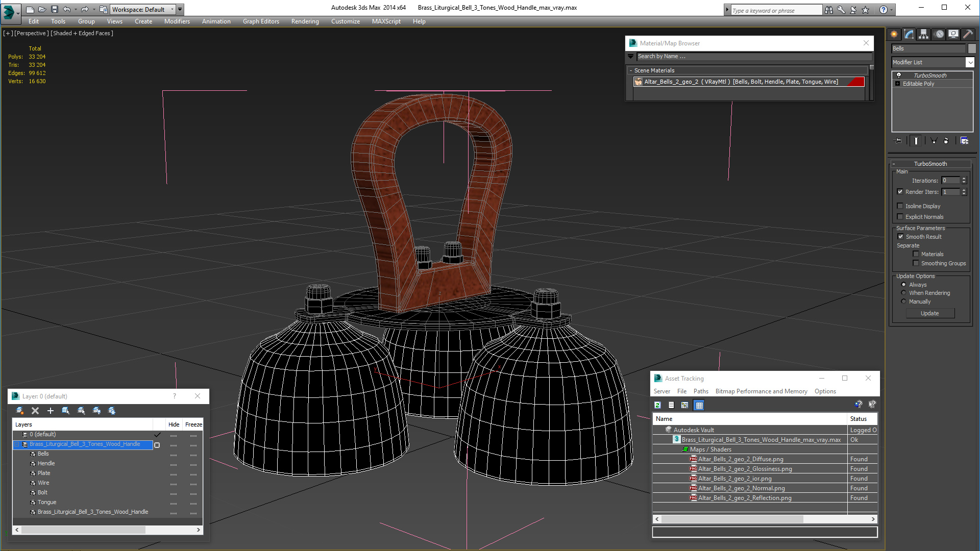This screenshot has height=551, width=980.
Task: Open the MAXScript menu
Action: [x=386, y=21]
